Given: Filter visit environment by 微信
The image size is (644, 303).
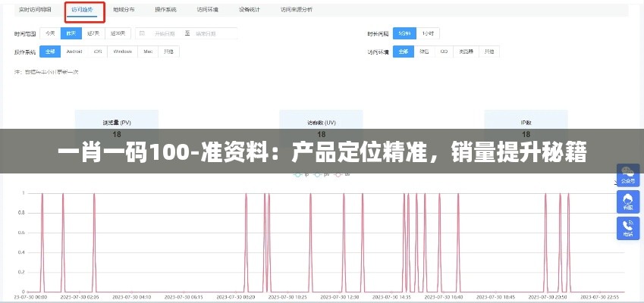Looking at the screenshot, I should [x=424, y=52].
